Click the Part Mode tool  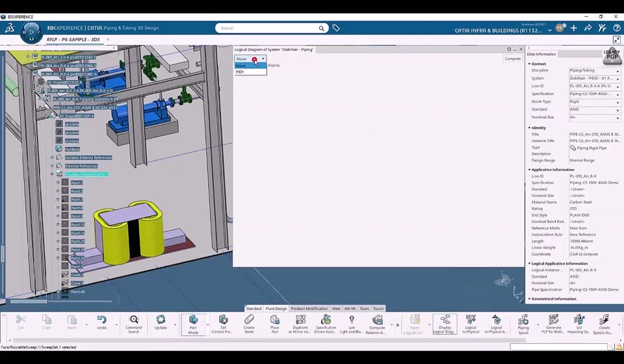coord(193,323)
